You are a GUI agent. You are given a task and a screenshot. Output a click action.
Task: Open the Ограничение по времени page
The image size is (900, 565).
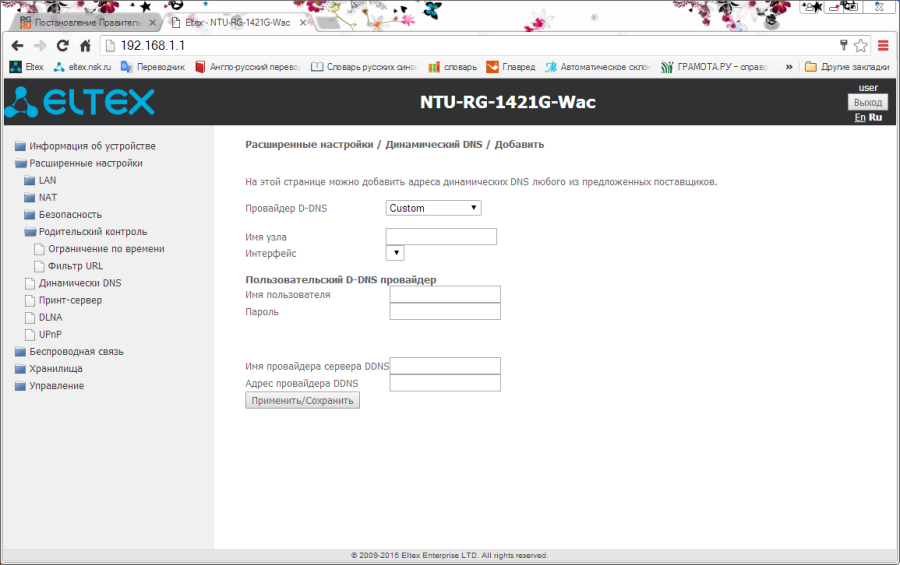coord(99,249)
